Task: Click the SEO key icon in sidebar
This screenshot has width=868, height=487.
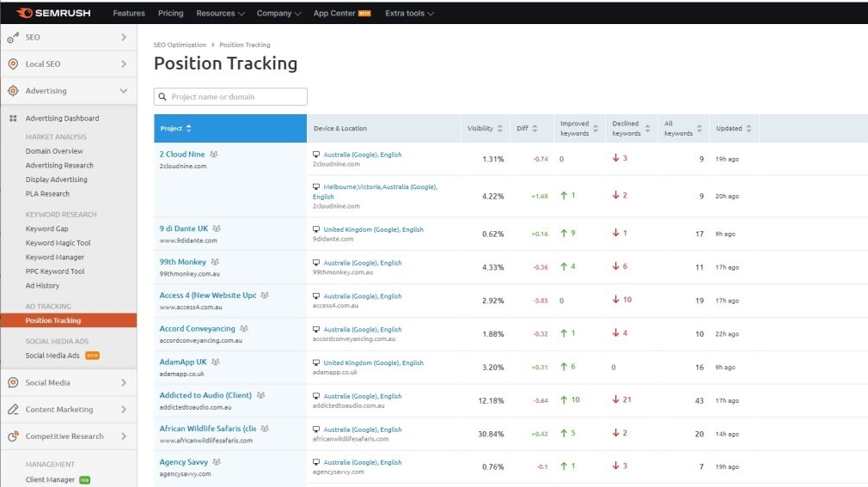Action: click(13, 38)
